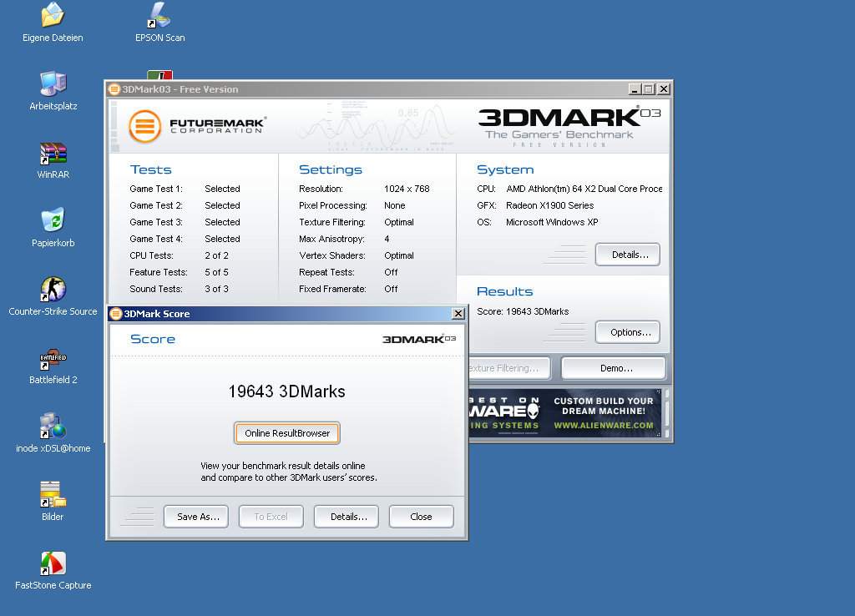Click the 'Score: 19643 3DMarks' results text

click(x=523, y=312)
